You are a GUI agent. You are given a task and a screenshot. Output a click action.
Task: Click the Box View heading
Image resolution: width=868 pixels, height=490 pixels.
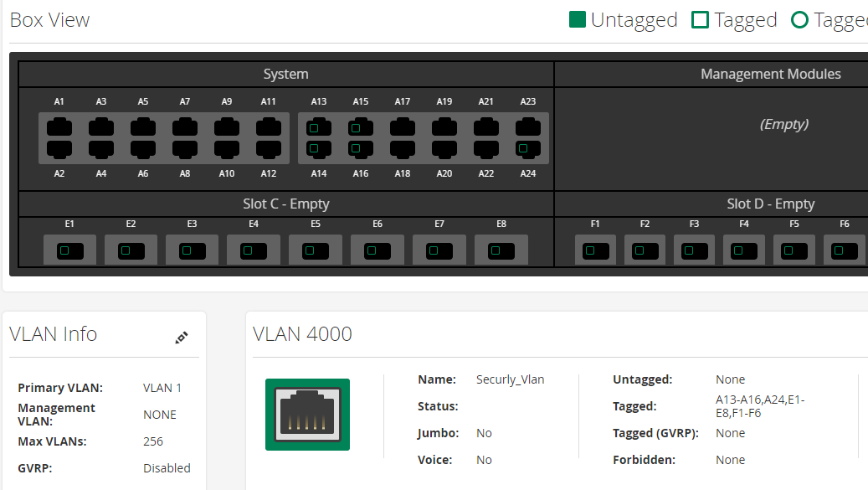tap(49, 19)
